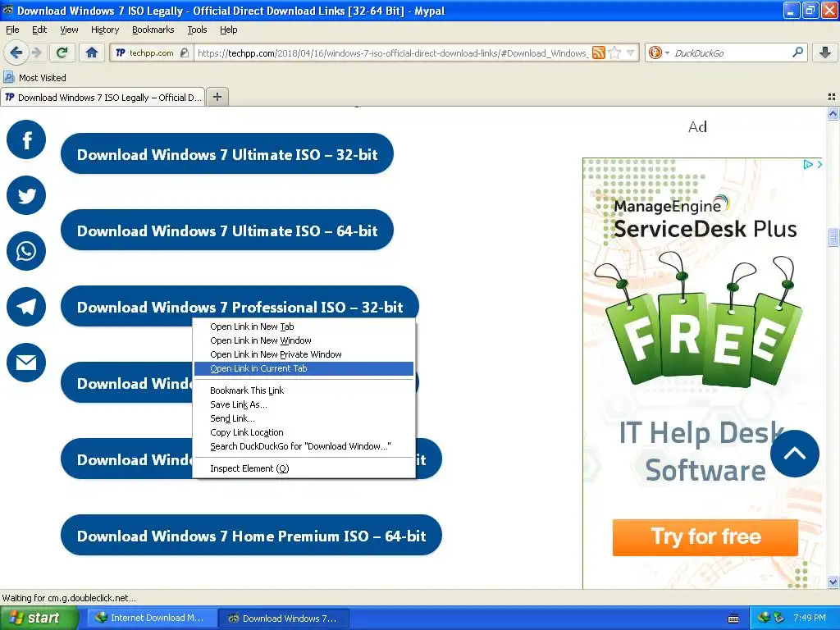The image size is (840, 630).
Task: Share via Telegram sidebar icon
Action: [26, 307]
